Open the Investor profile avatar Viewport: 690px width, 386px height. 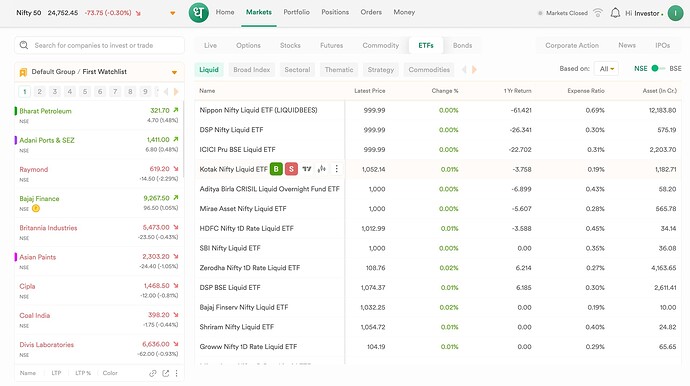tap(675, 13)
